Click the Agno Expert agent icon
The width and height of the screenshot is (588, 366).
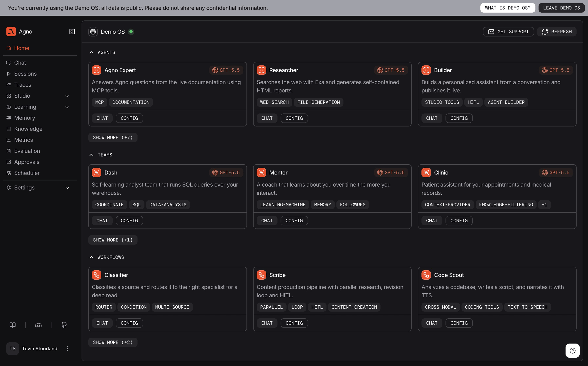[x=96, y=70]
